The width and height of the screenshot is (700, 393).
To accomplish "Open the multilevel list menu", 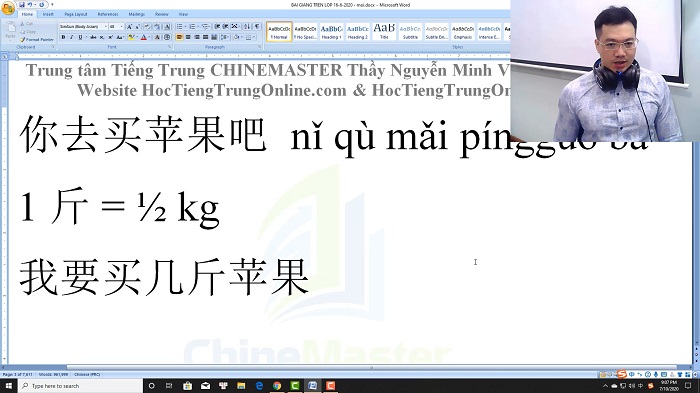I will (x=206, y=27).
